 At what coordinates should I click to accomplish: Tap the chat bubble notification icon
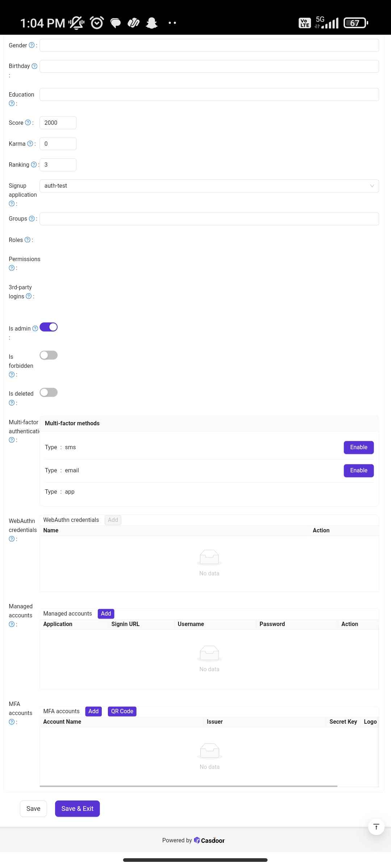point(115,24)
